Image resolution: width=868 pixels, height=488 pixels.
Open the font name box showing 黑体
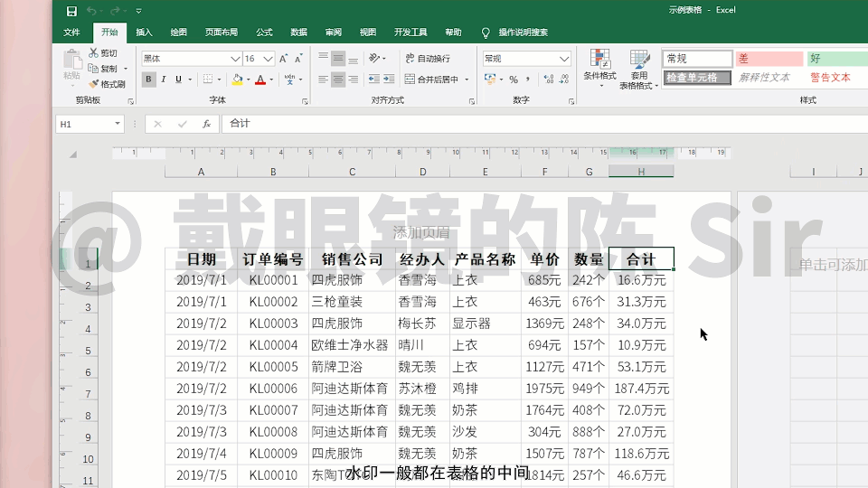click(191, 59)
